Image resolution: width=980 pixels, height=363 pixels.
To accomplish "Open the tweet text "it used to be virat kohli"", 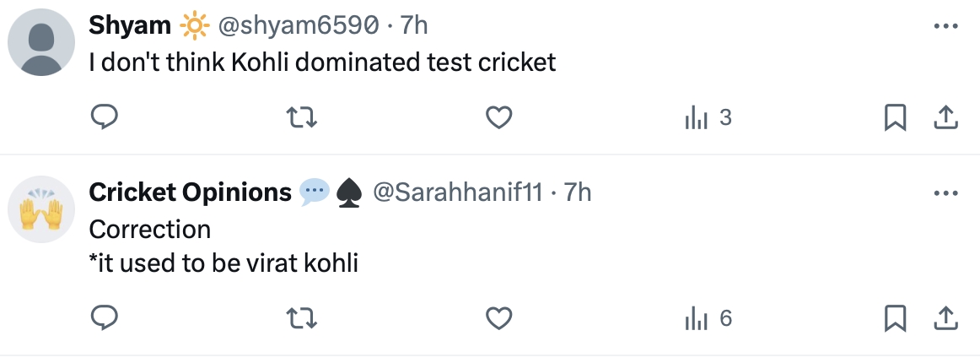I will (x=225, y=264).
